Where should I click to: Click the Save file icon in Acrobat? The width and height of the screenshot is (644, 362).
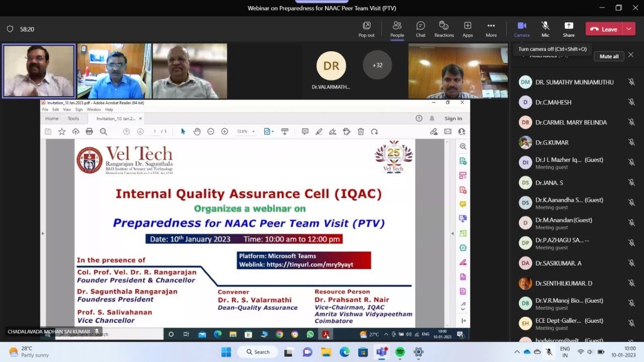point(48,131)
